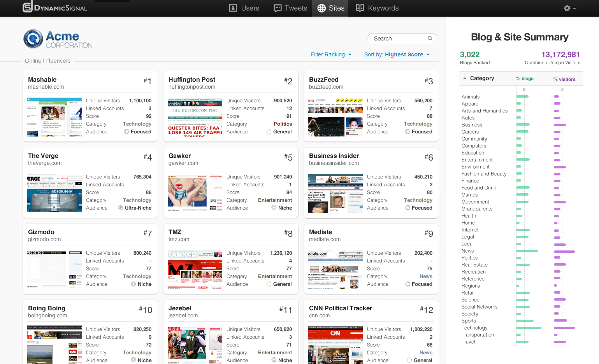599x364 pixels.
Task: Click the Keywords book icon
Action: (360, 8)
